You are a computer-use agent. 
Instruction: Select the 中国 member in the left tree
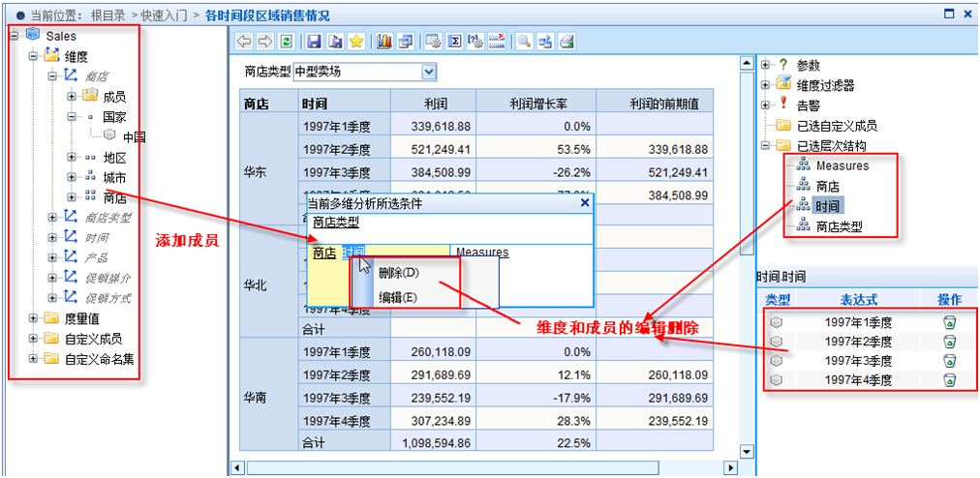135,136
